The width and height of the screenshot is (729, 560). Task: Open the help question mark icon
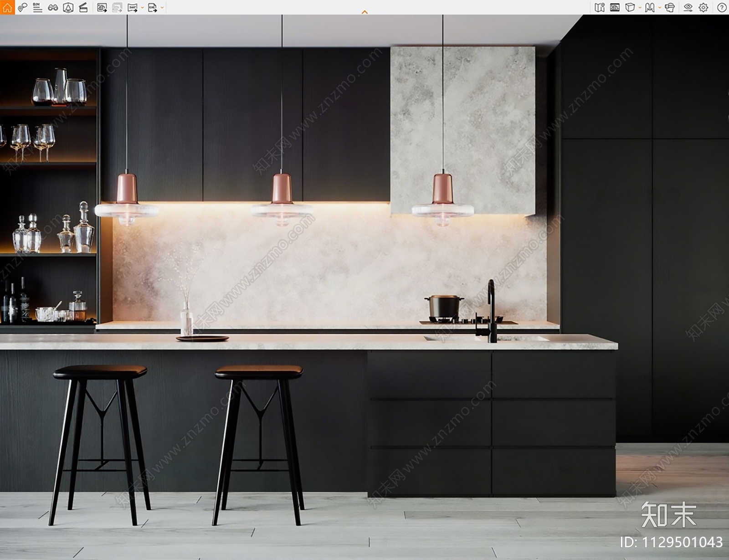click(x=722, y=7)
